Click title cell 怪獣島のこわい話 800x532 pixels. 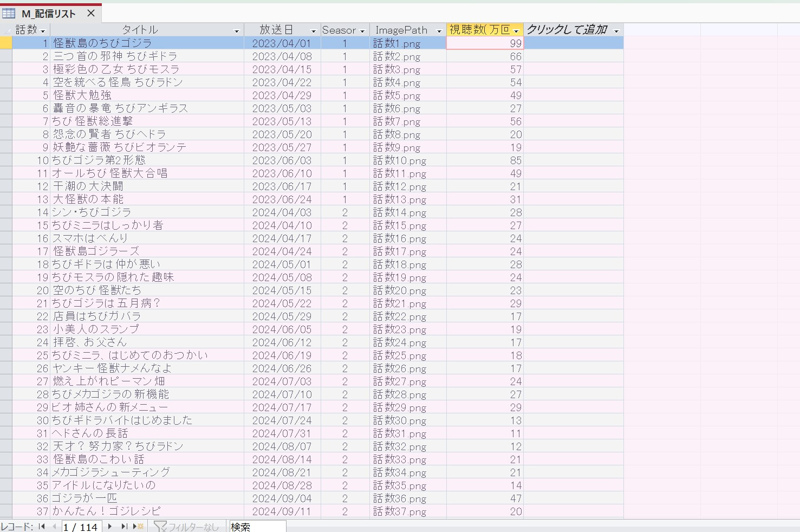point(147,459)
